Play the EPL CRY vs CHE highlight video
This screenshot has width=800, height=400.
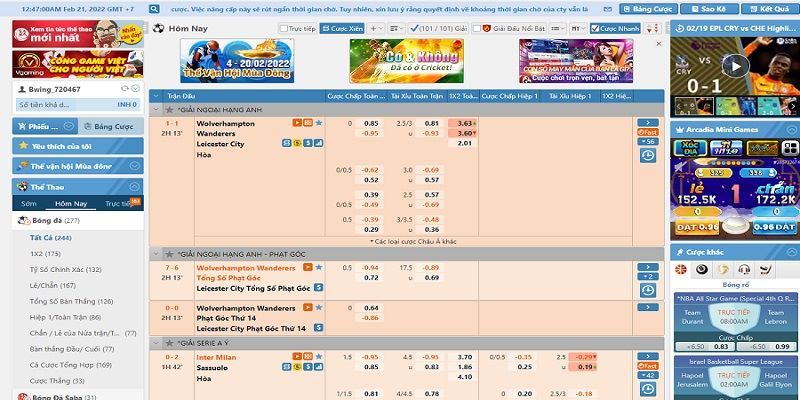pyautogui.click(x=735, y=67)
